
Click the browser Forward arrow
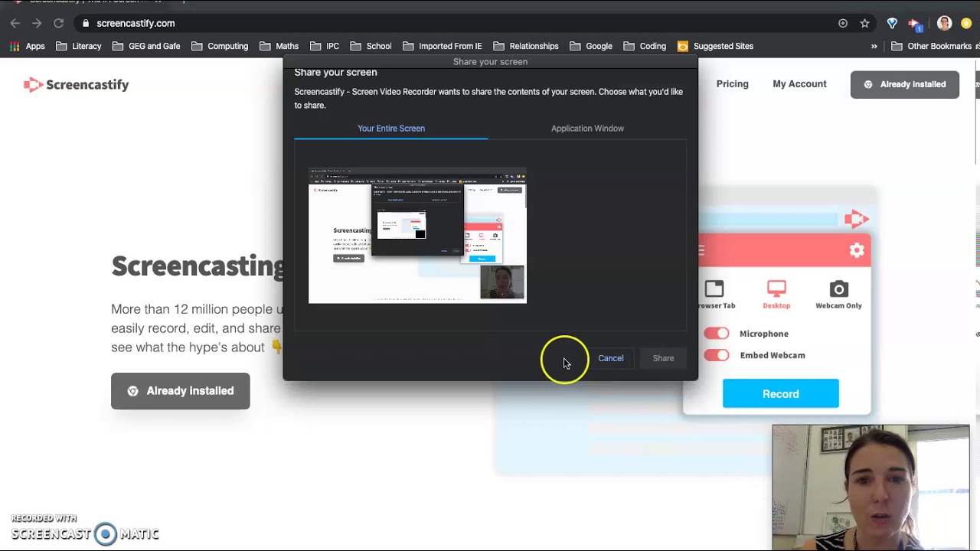point(37,23)
